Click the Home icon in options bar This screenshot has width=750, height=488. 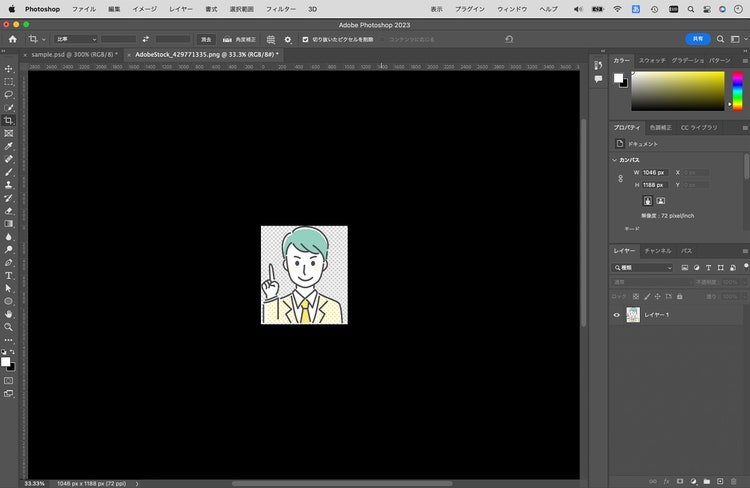(12, 39)
